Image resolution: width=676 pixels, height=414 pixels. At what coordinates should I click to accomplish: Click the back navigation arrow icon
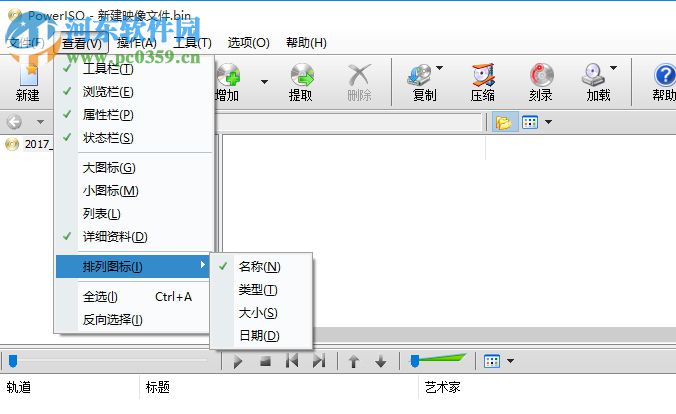(14, 122)
